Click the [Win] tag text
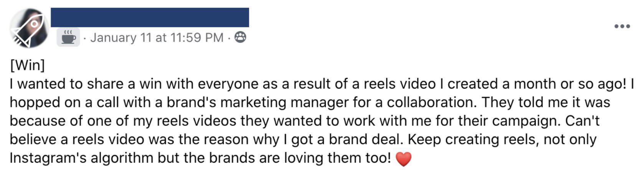The width and height of the screenshot is (644, 170). pos(27,65)
